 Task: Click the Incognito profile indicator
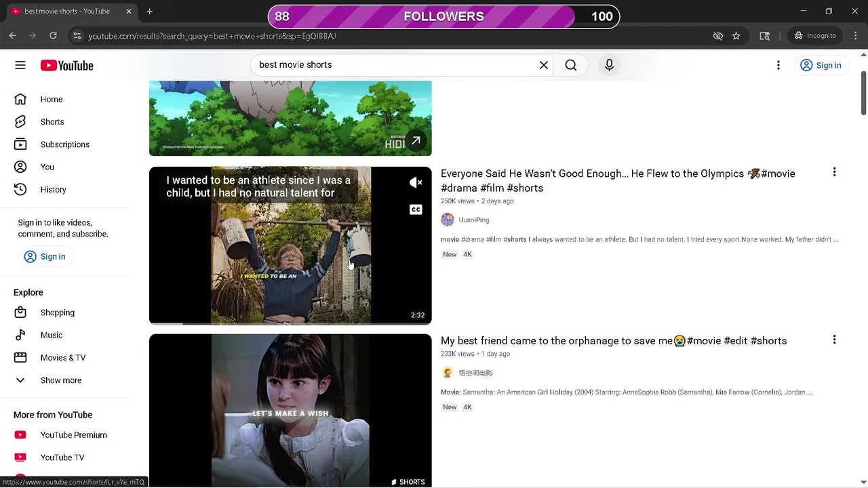(816, 35)
